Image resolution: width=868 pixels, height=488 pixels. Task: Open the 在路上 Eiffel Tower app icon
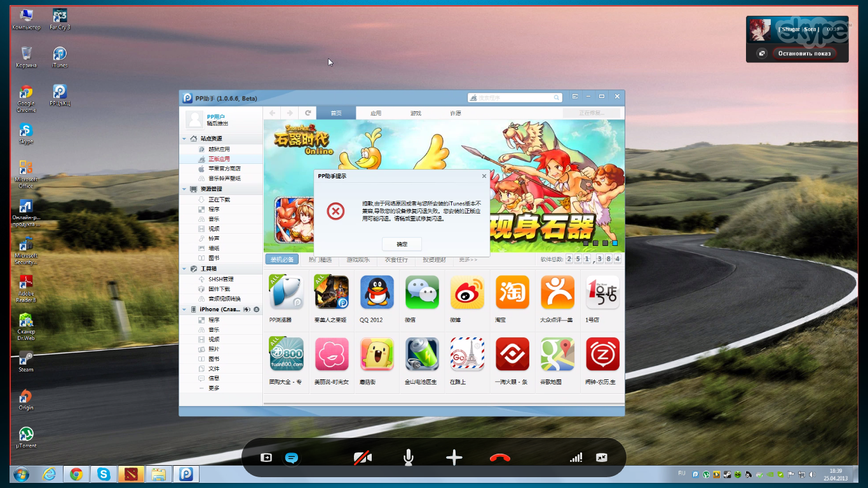coord(467,353)
